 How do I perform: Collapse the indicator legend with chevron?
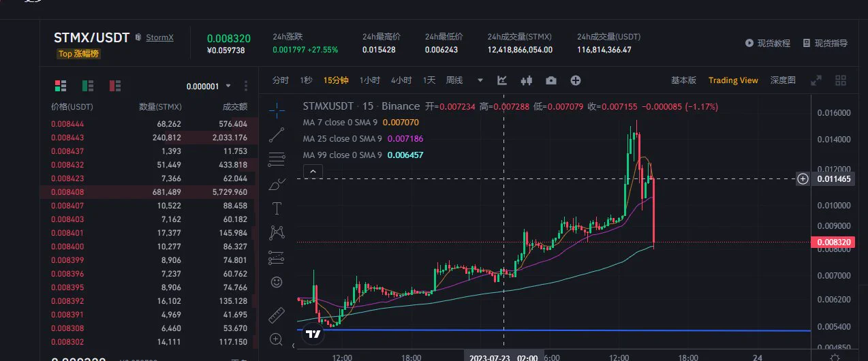(311, 171)
